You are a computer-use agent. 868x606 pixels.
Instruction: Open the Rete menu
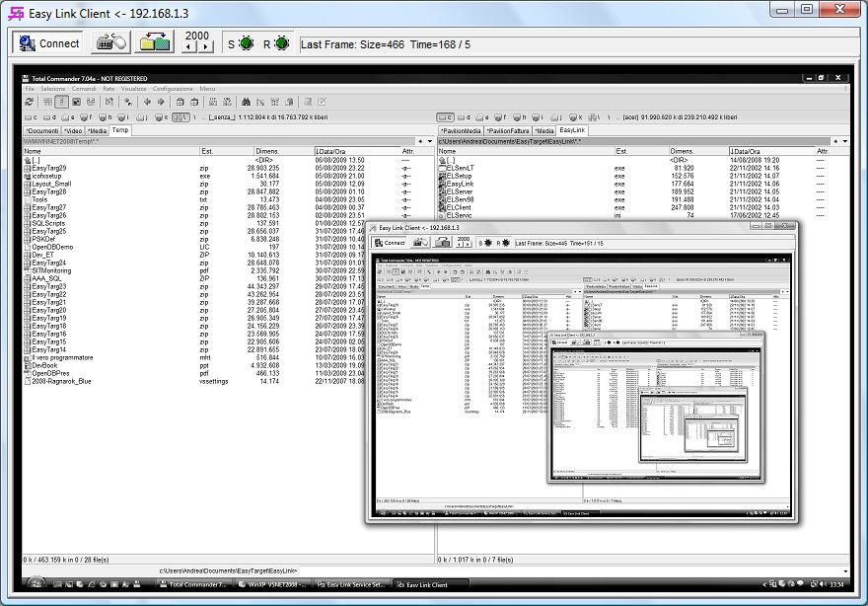[x=108, y=89]
